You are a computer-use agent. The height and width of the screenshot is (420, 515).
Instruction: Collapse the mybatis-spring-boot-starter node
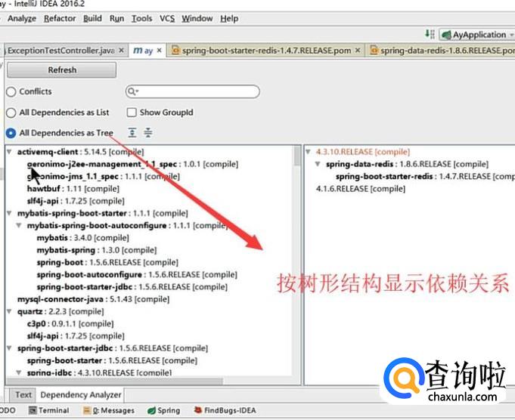(x=9, y=213)
